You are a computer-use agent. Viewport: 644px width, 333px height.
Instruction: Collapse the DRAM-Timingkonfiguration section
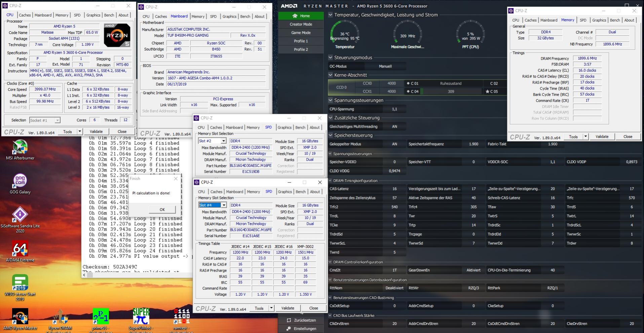coord(330,180)
